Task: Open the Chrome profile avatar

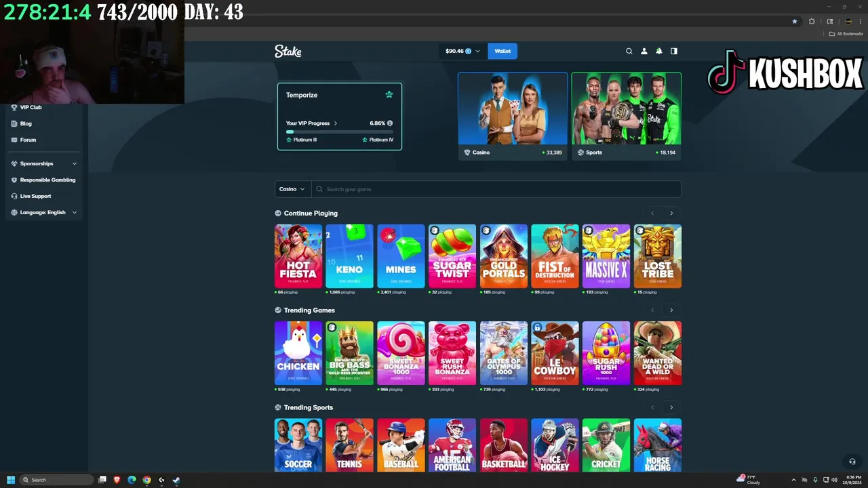Action: point(848,21)
